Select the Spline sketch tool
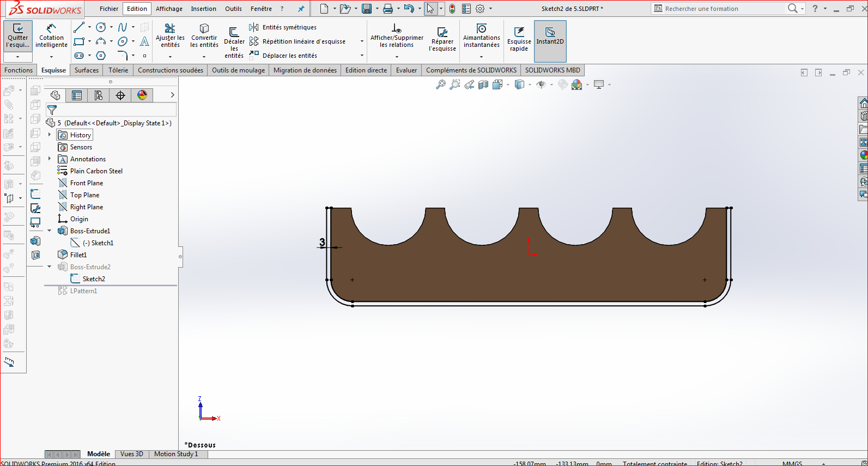 [x=123, y=27]
